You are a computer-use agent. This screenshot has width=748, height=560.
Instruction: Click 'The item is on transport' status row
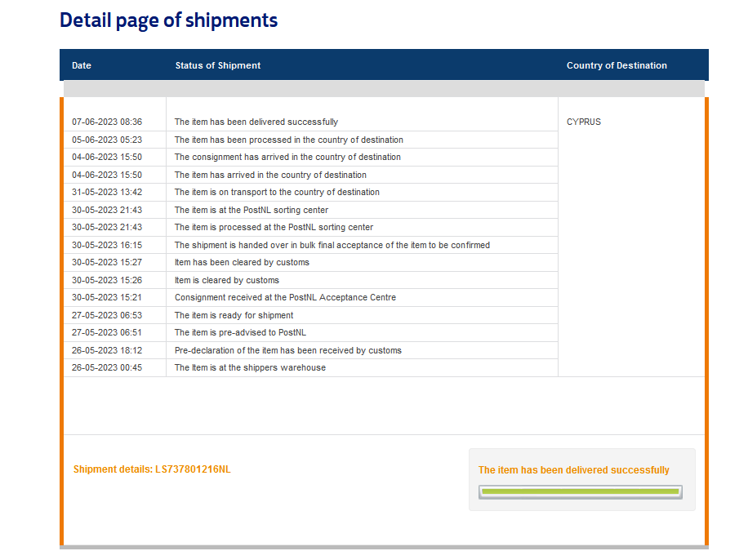277,192
